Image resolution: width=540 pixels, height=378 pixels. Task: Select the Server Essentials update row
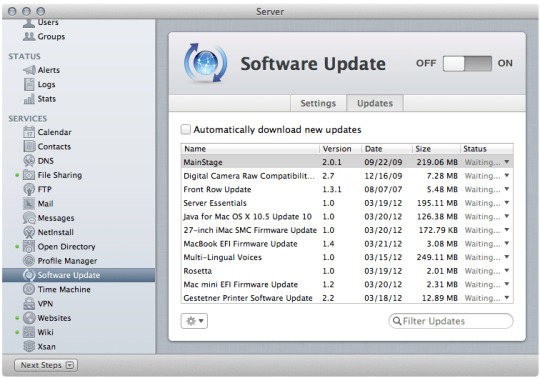(x=347, y=203)
